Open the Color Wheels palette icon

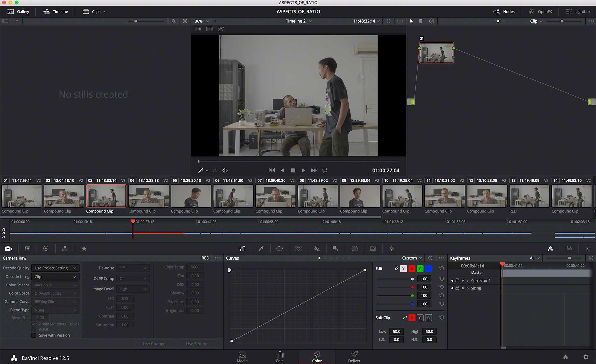click(x=46, y=248)
